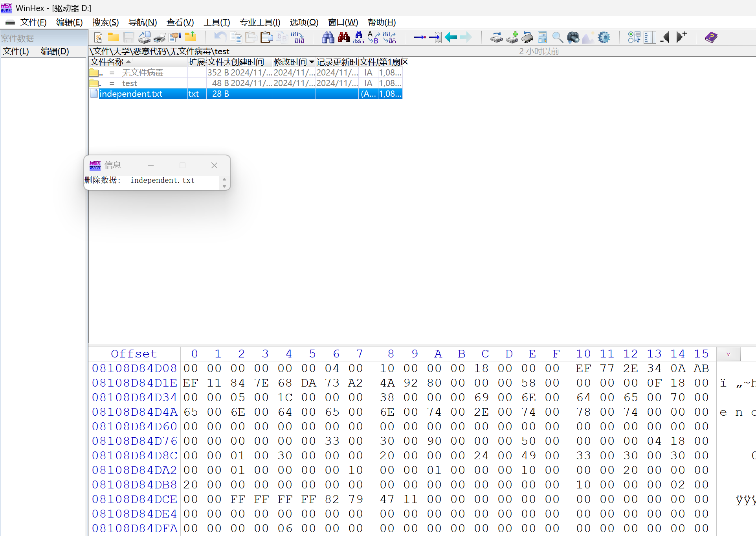Screen dimensions: 756x536
Task: Sort by the 文件名称 column header
Action: (x=138, y=62)
